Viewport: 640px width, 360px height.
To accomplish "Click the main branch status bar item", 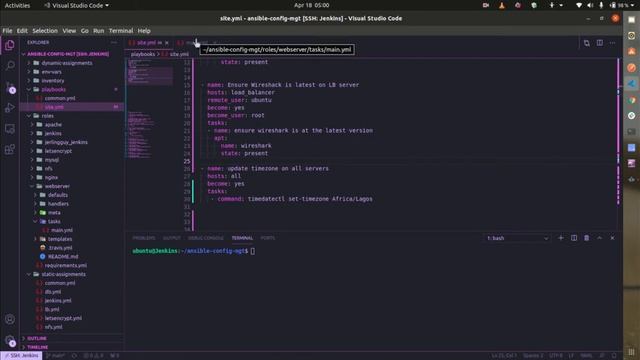I will tap(56, 356).
